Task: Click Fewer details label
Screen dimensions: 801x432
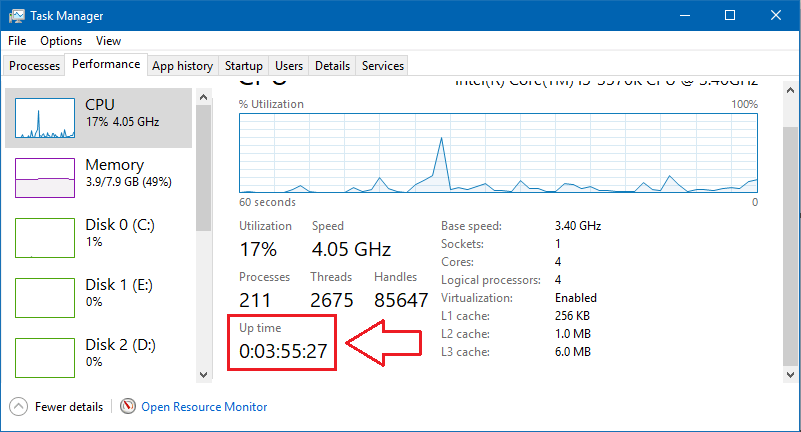Action: pyautogui.click(x=69, y=407)
